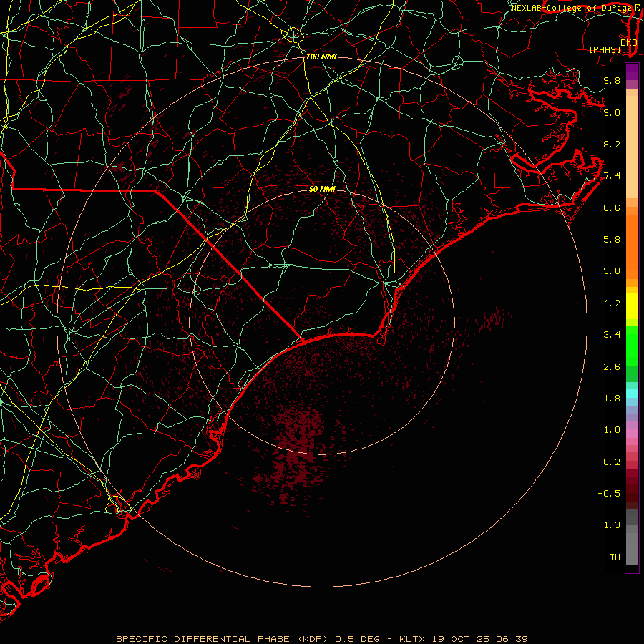The height and width of the screenshot is (644, 644).
Task: Click the 9.8 value on color scale
Action: (612, 80)
